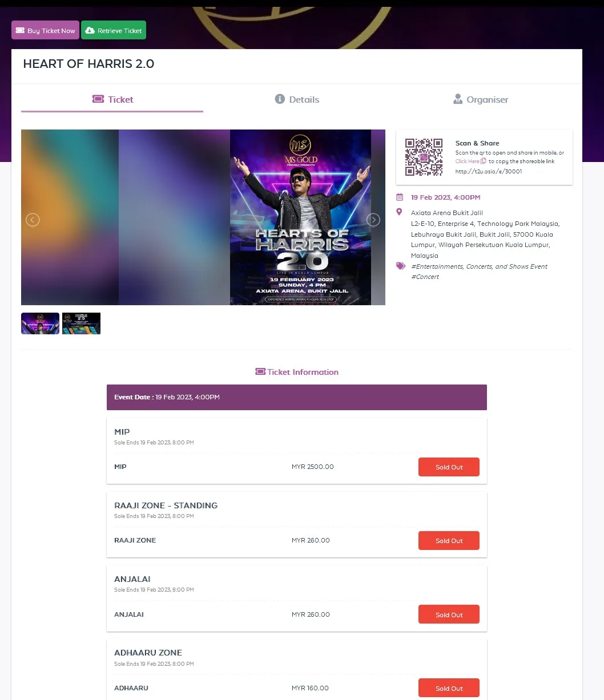This screenshot has width=604, height=700.
Task: Click the QR code image
Action: (424, 157)
